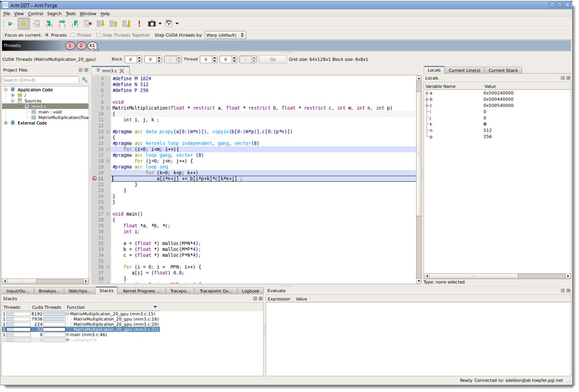Open the Step CUDA threads by dropdown

pos(225,35)
